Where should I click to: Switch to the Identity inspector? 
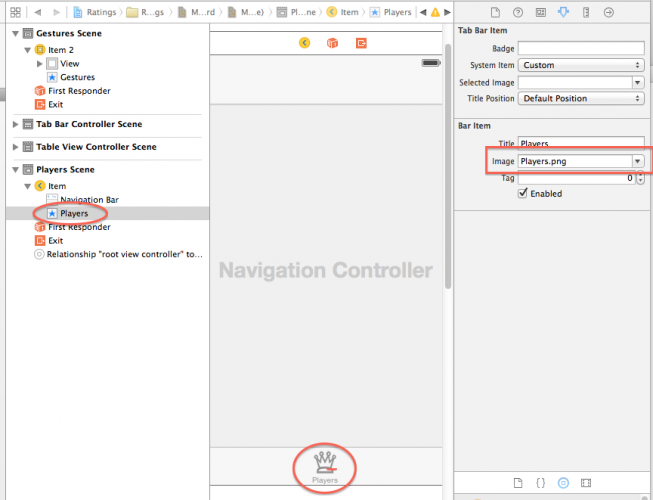[x=541, y=13]
